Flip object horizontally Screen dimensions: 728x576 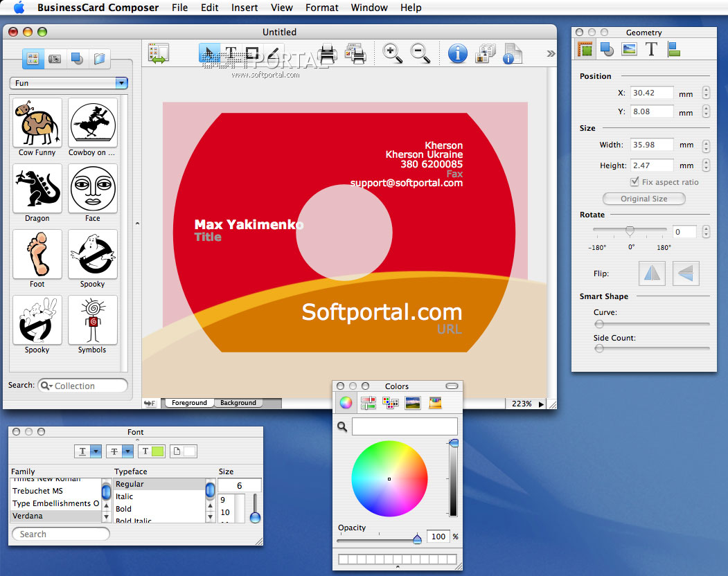[x=652, y=273]
